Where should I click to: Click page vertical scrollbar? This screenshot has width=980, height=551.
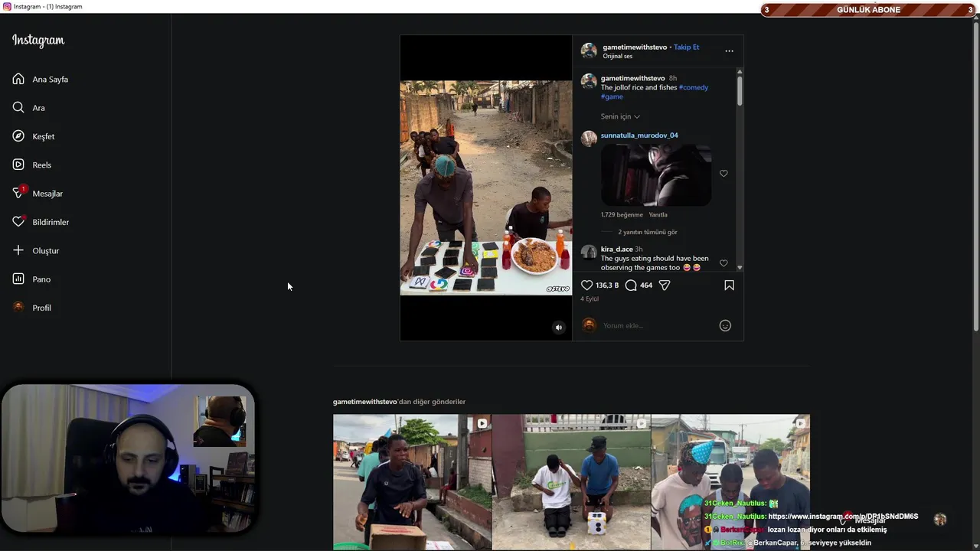(x=975, y=176)
